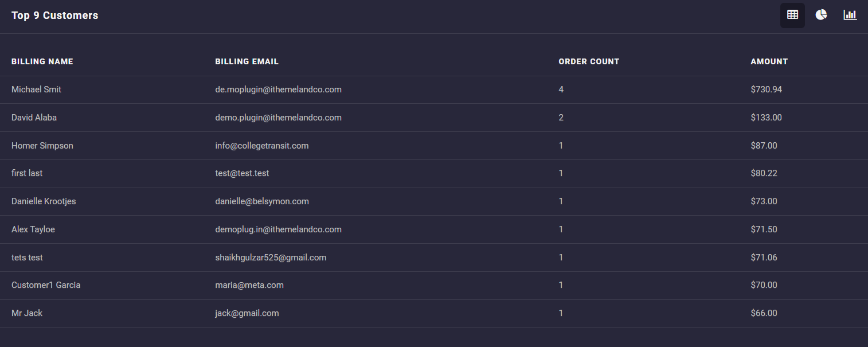Click email jack@gmail.com
The width and height of the screenshot is (868, 347).
tap(247, 313)
